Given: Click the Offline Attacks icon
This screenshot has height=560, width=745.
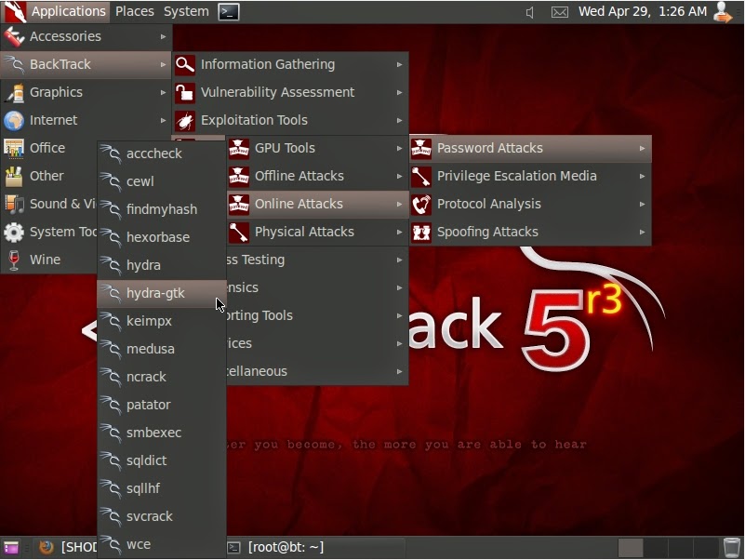Looking at the screenshot, I should [239, 177].
